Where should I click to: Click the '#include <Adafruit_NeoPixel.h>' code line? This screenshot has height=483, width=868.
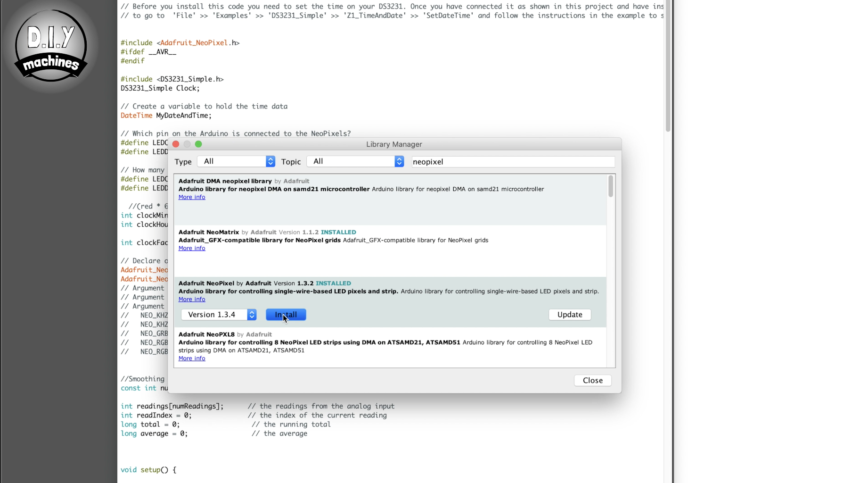pos(180,43)
